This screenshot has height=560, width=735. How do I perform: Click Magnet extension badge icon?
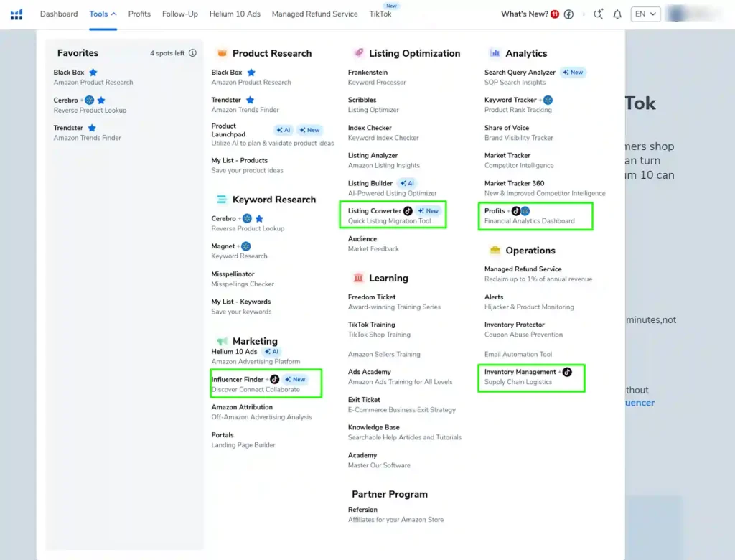click(245, 246)
